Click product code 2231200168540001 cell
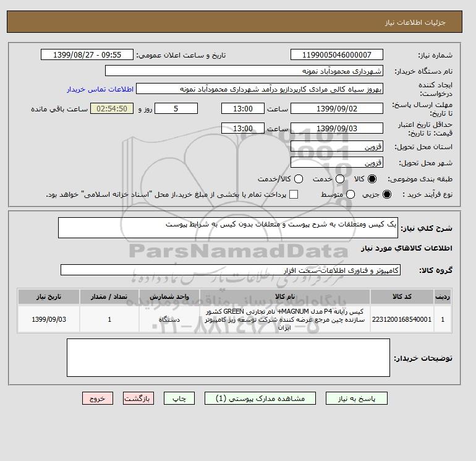 (402, 319)
